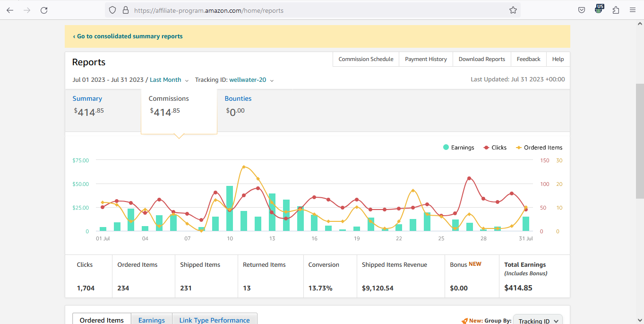
Task: Focus the URL address bar
Action: pos(313,10)
